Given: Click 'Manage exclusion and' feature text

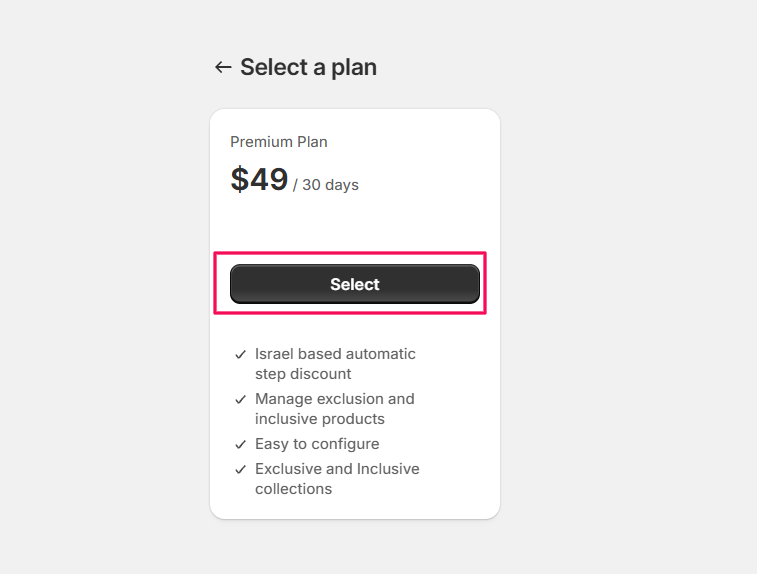Looking at the screenshot, I should coord(334,399).
